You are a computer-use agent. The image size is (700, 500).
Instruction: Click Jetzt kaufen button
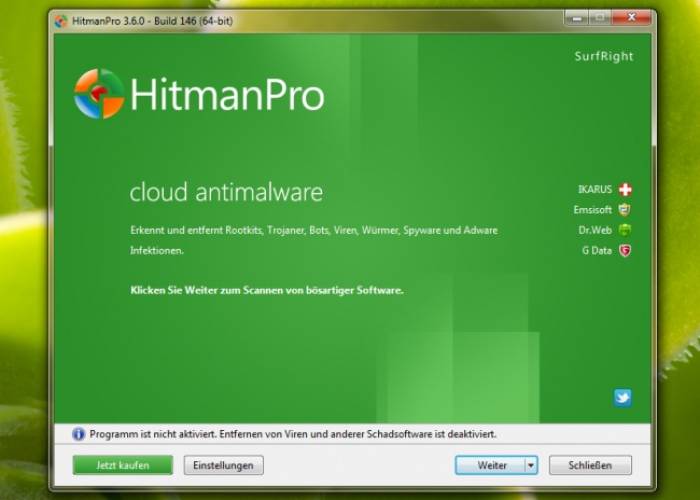123,465
